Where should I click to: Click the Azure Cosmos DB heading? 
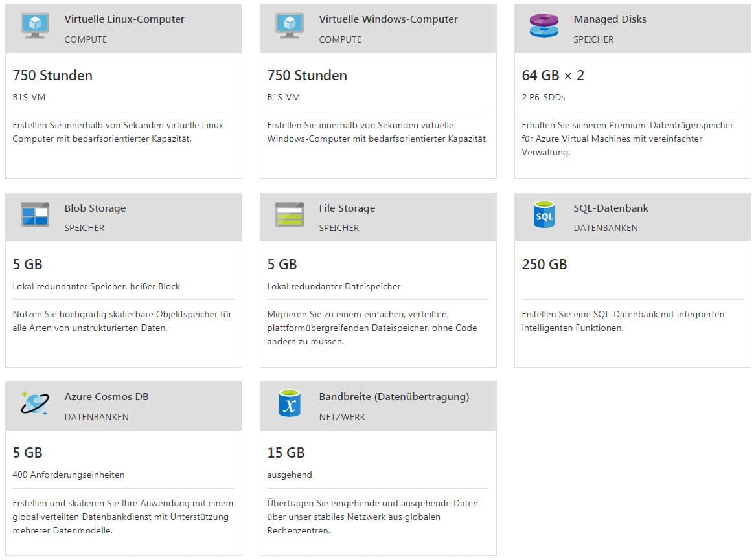pyautogui.click(x=106, y=397)
